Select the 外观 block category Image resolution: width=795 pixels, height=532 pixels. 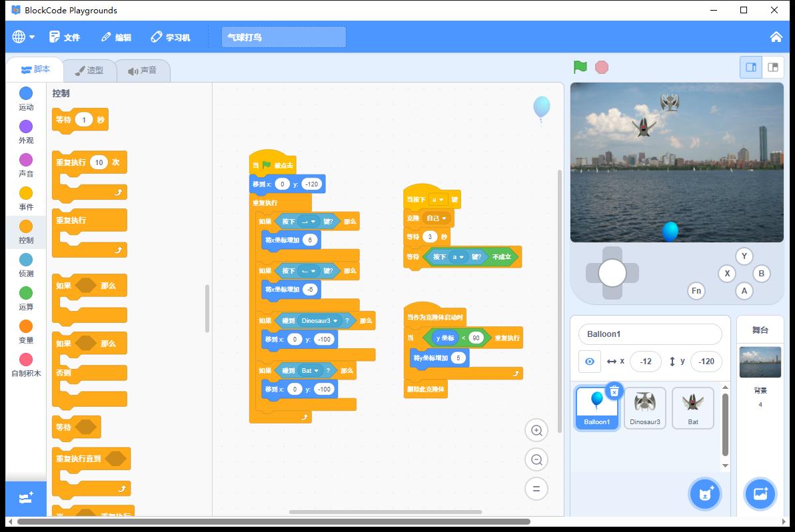point(26,132)
